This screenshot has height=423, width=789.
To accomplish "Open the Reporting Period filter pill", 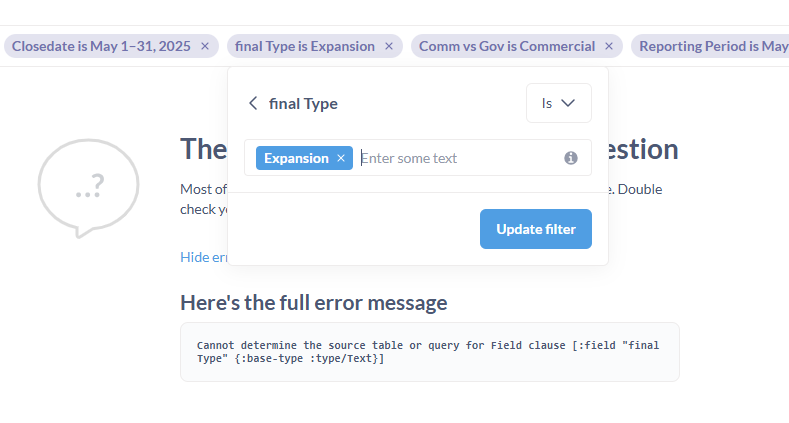I will point(710,46).
